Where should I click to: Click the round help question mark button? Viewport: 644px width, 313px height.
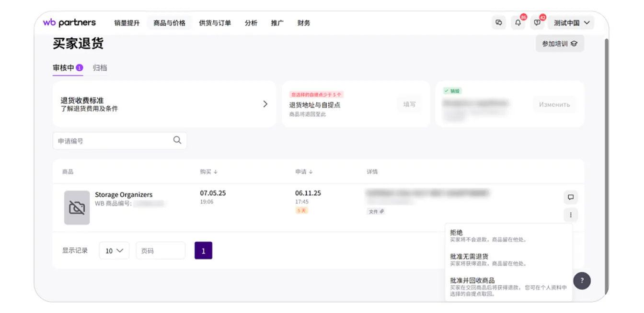[582, 280]
